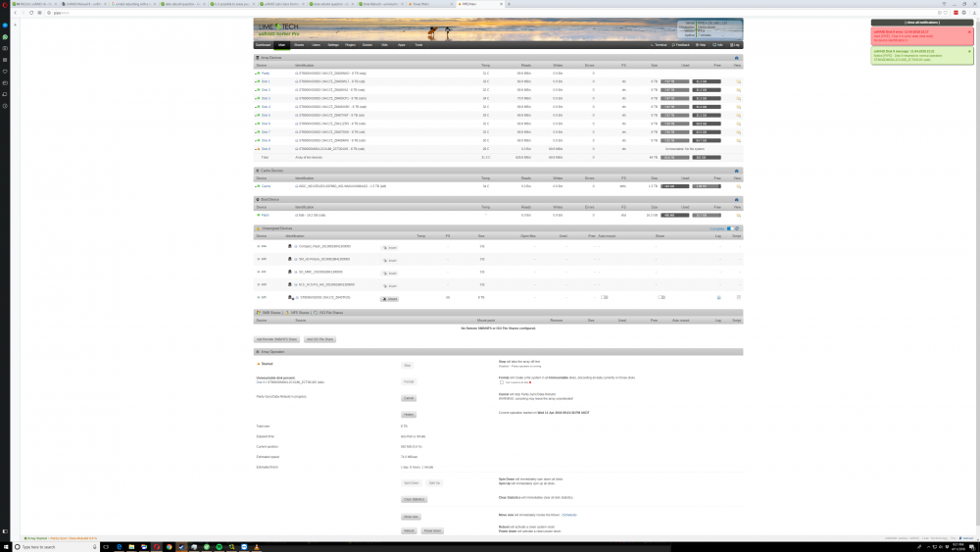Viewport: 980px width, 552px height.
Task: Toggle the Unassigned Devices header switch
Action: coord(730,228)
